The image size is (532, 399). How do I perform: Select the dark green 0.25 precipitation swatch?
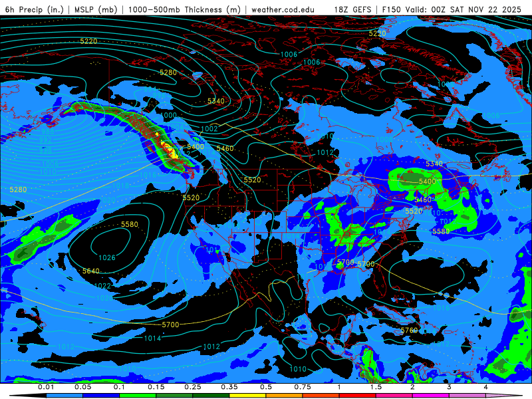211,396
